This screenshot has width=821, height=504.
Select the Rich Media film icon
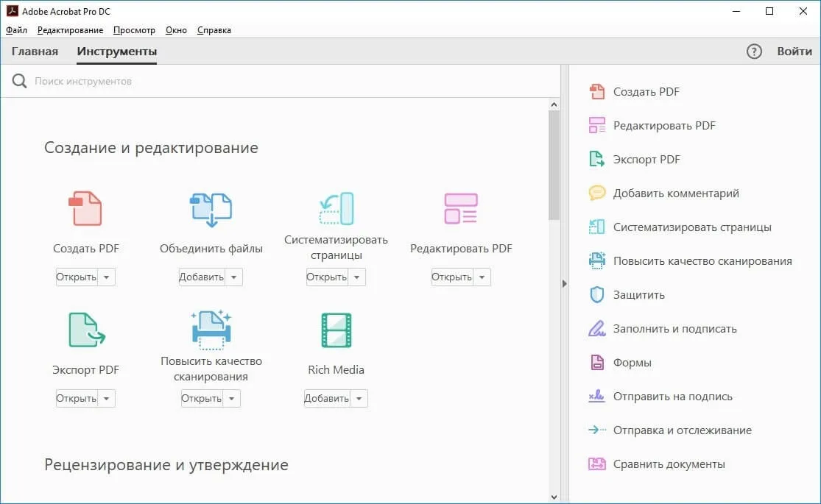pyautogui.click(x=336, y=330)
